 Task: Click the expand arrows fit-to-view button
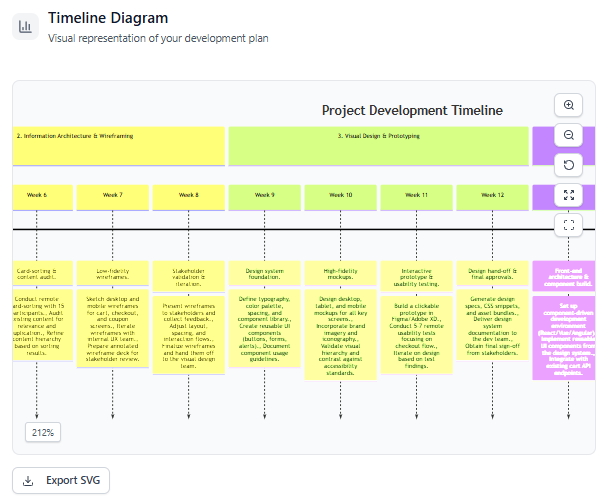click(568, 195)
